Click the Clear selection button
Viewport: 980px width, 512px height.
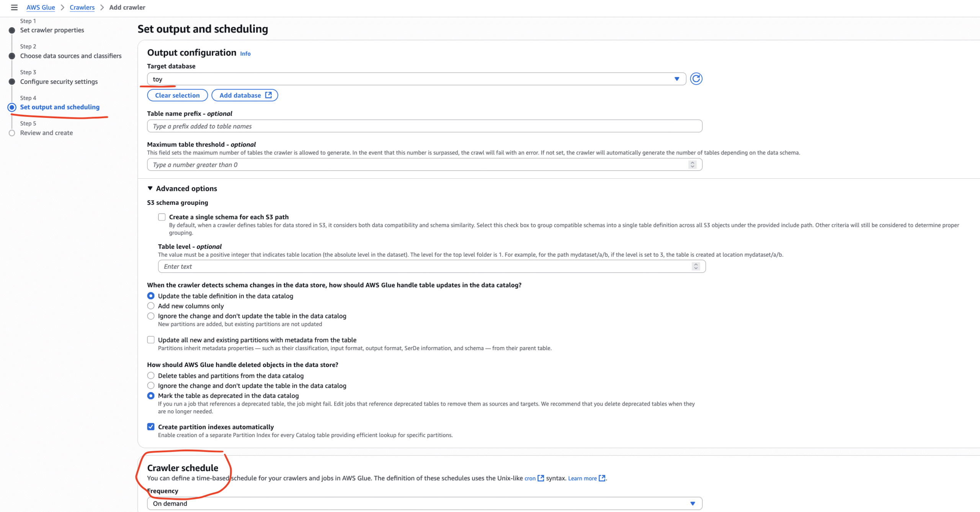coord(177,95)
